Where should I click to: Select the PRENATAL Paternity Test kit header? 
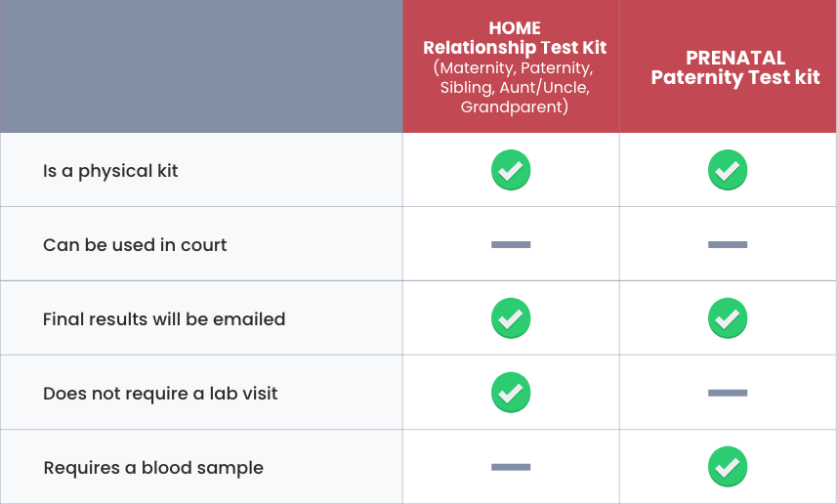click(729, 66)
